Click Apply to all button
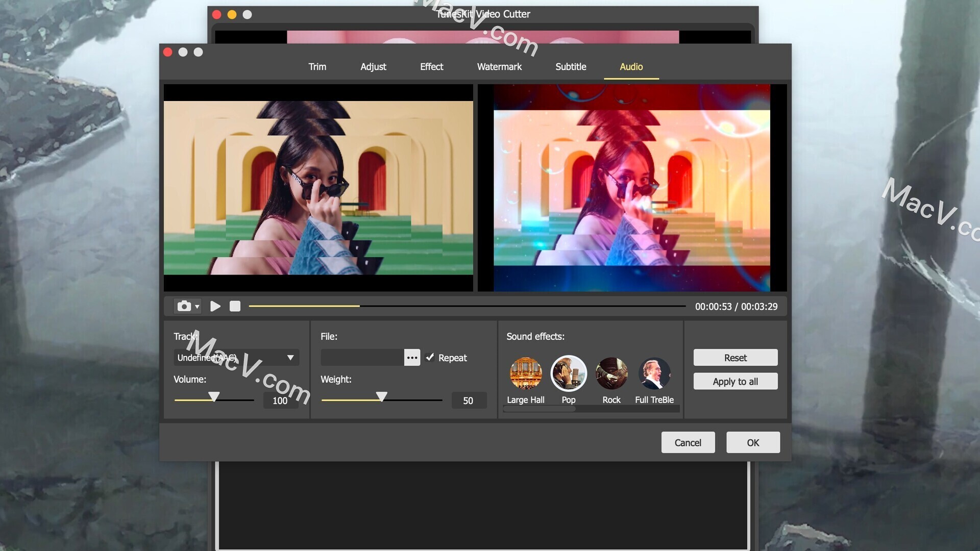This screenshot has width=980, height=551. pos(736,382)
